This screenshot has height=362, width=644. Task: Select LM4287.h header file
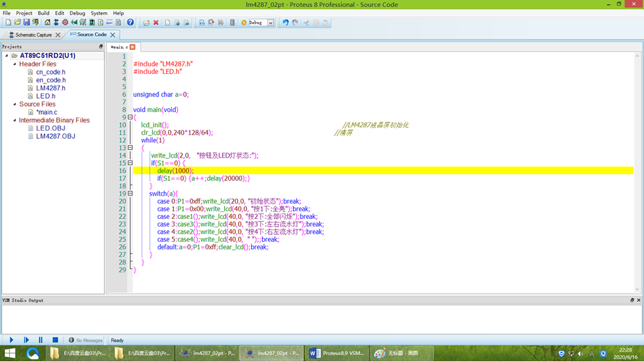(50, 88)
